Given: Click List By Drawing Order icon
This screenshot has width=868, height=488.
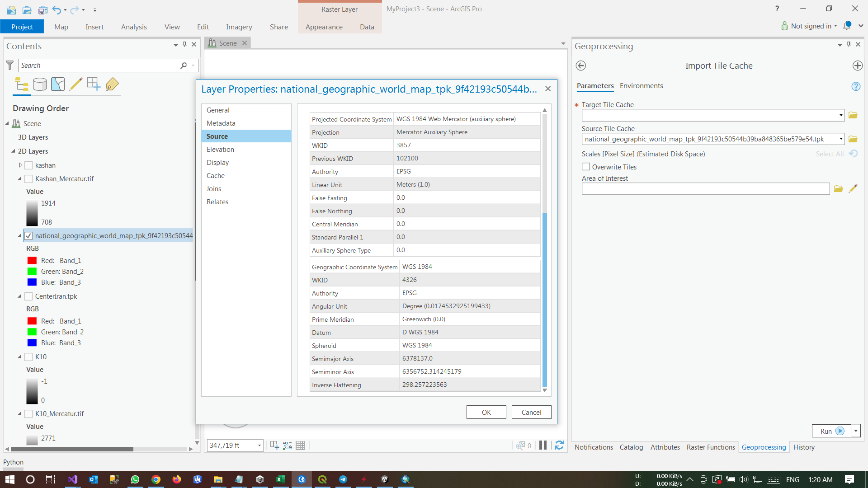Looking at the screenshot, I should tap(21, 84).
